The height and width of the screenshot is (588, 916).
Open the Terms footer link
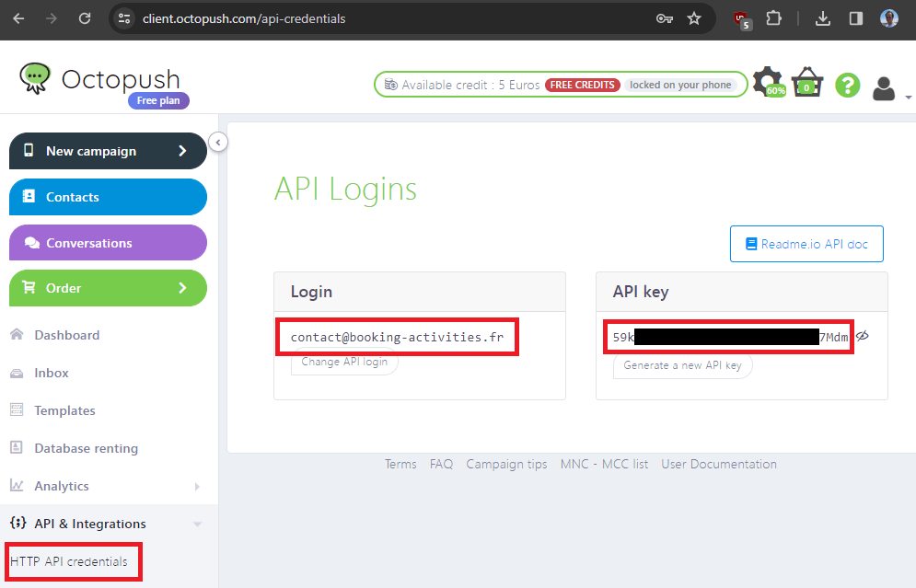click(400, 464)
